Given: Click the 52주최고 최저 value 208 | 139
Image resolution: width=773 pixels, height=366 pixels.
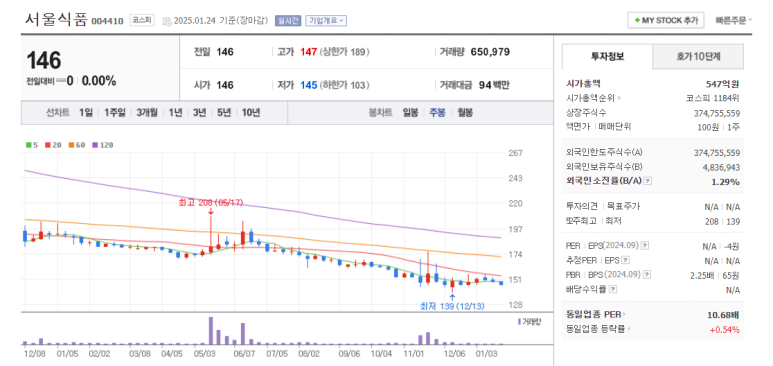Looking at the screenshot, I should coord(722,221).
